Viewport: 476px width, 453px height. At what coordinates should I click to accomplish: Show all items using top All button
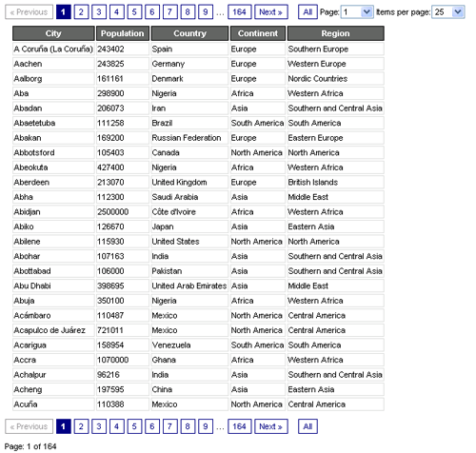tap(307, 12)
